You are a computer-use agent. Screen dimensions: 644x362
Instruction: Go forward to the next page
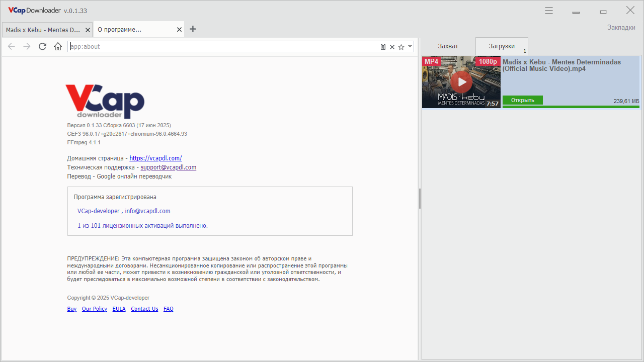[x=27, y=47]
